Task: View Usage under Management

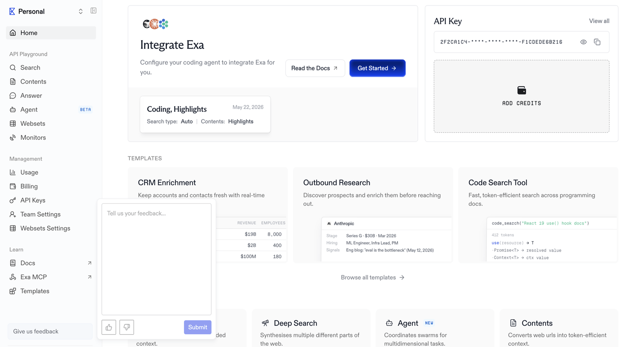Action: click(51, 173)
